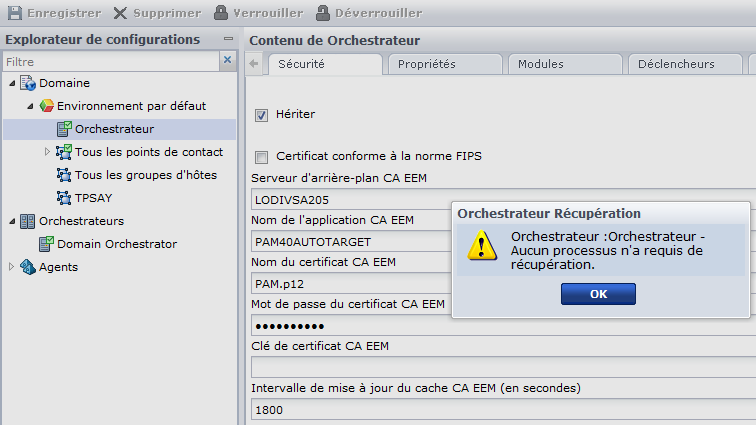Select the Domain Orchestrator icon
Image resolution: width=756 pixels, height=425 pixels.
(46, 243)
